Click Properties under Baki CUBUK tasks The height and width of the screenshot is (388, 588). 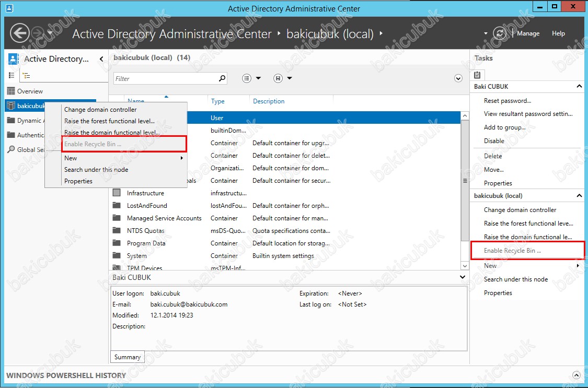[498, 183]
